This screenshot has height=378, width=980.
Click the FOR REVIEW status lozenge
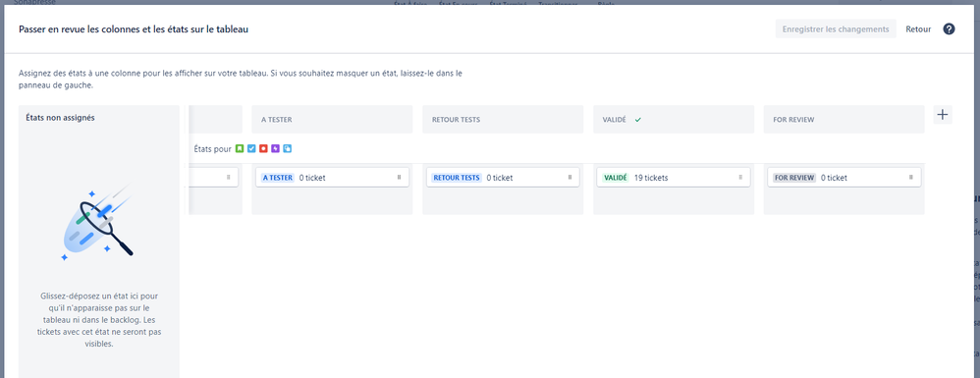click(x=793, y=178)
